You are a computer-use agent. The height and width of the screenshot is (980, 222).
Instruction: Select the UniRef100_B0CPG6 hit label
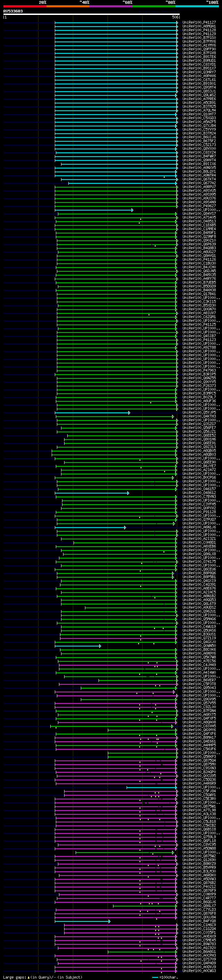[199, 478]
